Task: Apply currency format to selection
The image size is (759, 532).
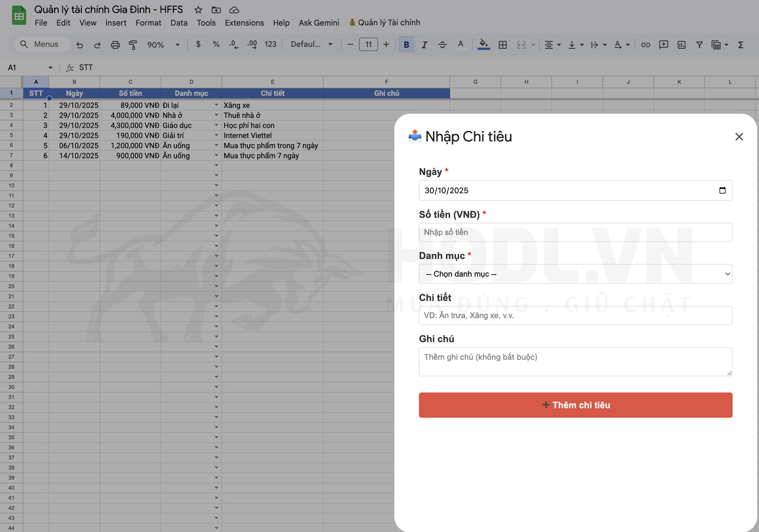Action: coord(198,44)
